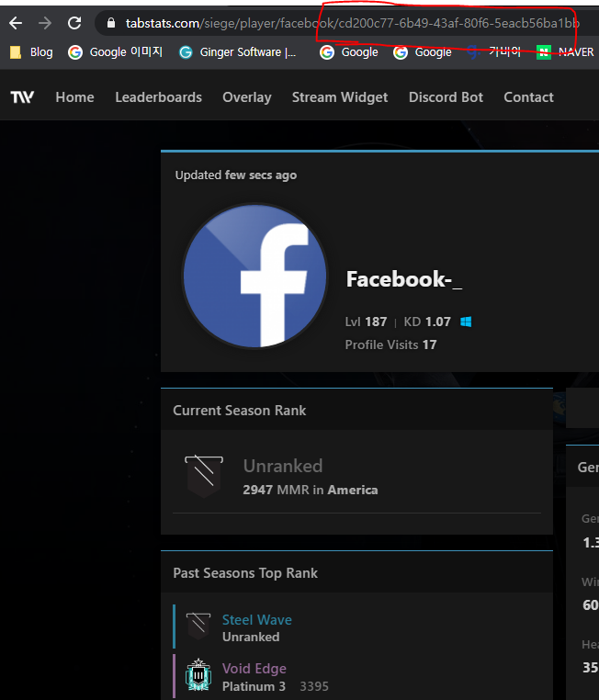This screenshot has height=700, width=599.
Task: Open the first Google bookmark
Action: pyautogui.click(x=349, y=52)
